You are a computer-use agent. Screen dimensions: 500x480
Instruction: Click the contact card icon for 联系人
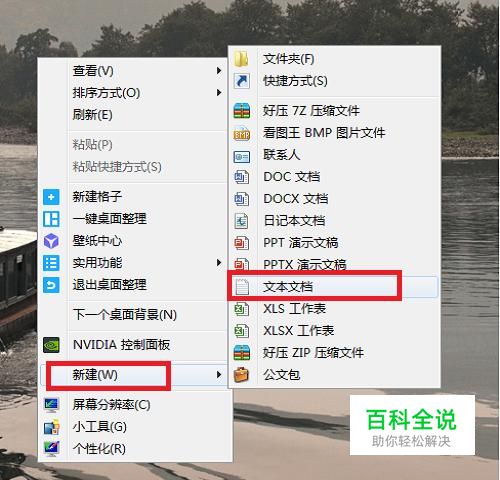[242, 156]
